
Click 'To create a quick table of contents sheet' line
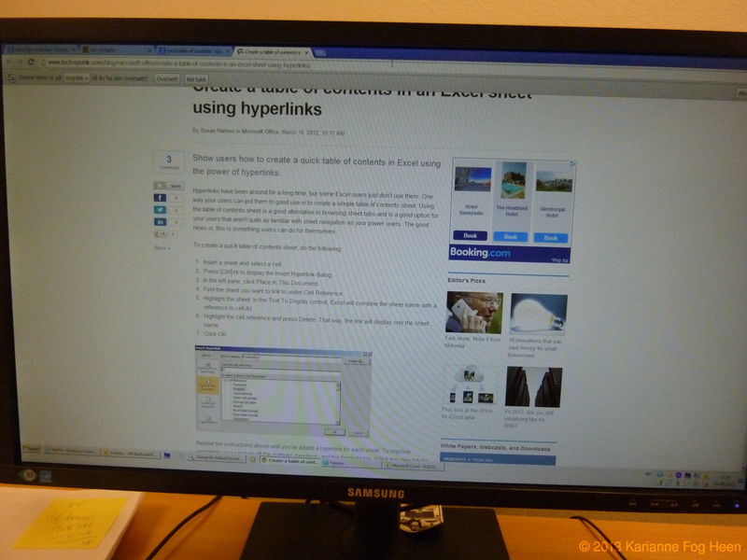[x=267, y=246]
